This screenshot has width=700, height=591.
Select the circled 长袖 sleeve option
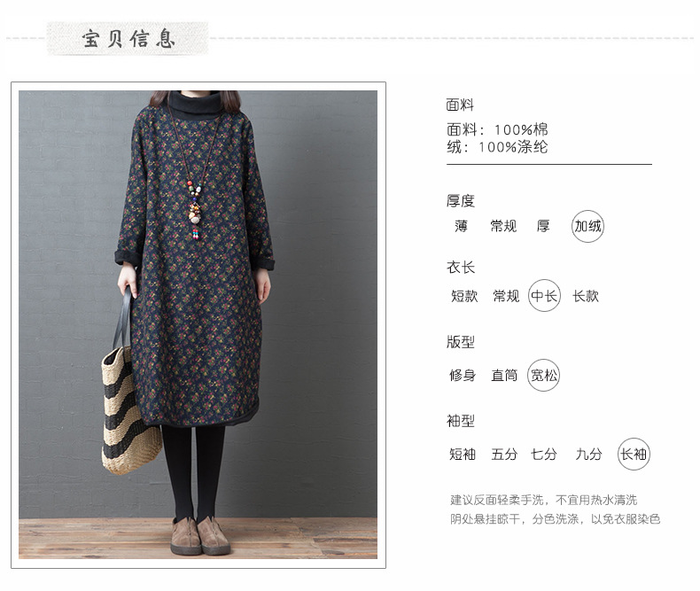click(x=634, y=454)
